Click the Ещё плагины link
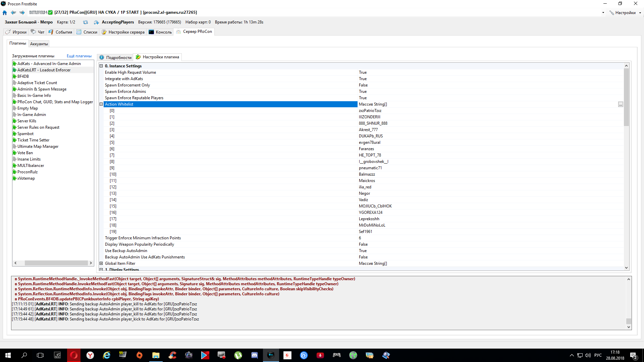This screenshot has height=362, width=644. 79,56
